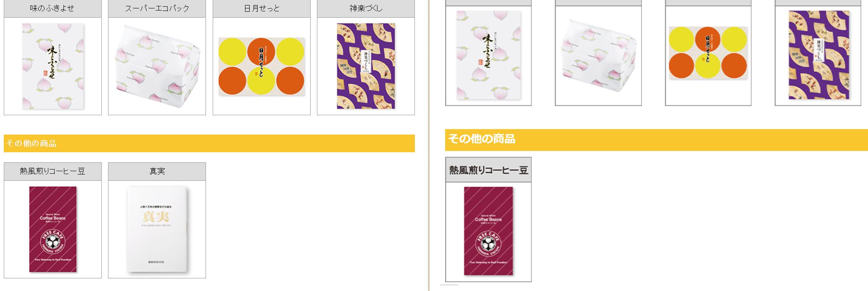Click the Coffee Beans package image, right page
The height and width of the screenshot is (291, 868).
tap(488, 231)
